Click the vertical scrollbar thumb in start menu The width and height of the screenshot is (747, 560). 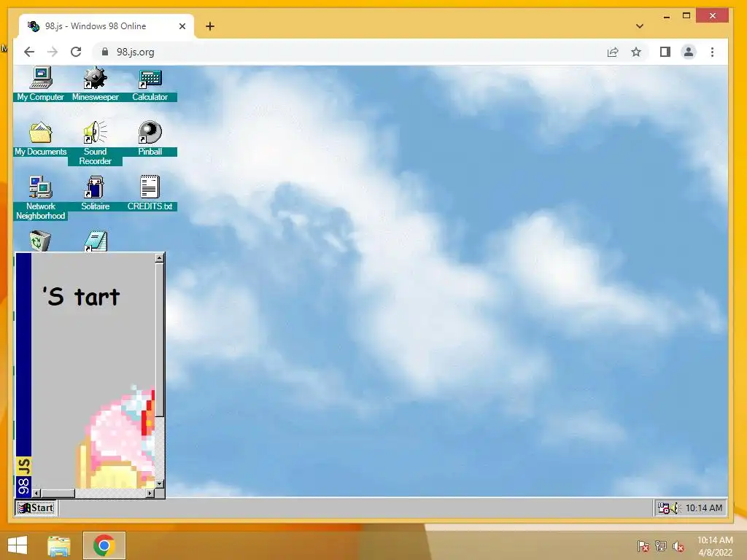click(x=160, y=340)
